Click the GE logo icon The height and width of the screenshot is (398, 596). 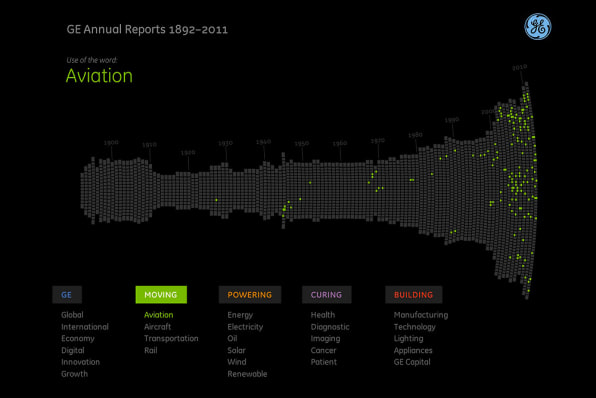pyautogui.click(x=537, y=27)
